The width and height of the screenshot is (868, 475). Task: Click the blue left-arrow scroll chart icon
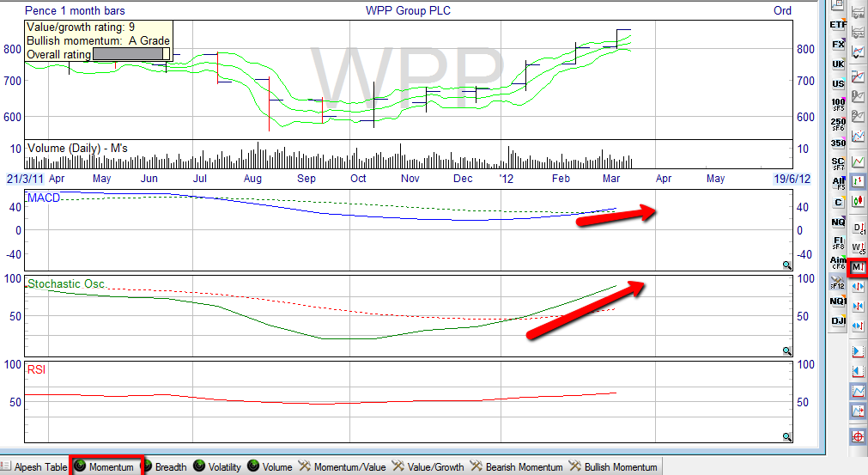(858, 371)
